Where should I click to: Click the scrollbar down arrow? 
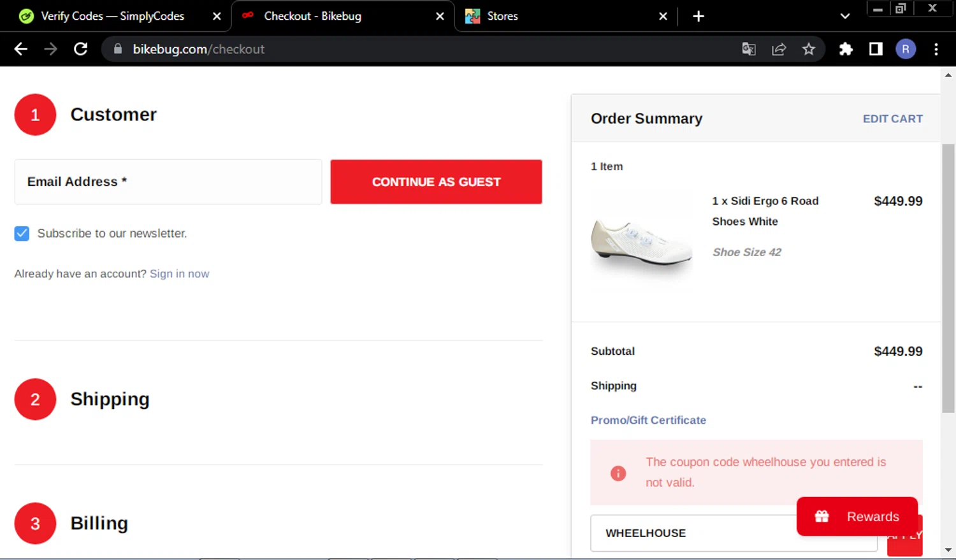click(948, 550)
